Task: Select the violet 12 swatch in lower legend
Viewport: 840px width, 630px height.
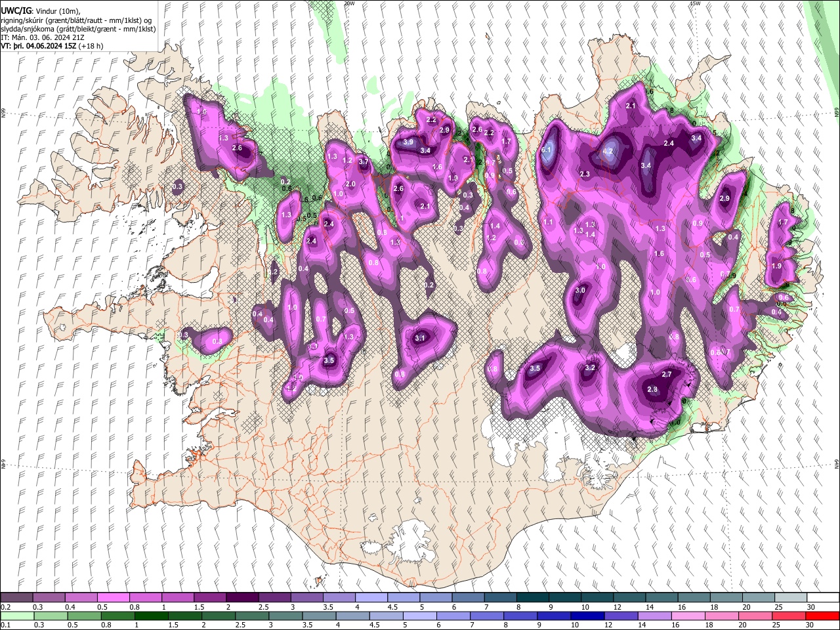Action: pos(620,616)
